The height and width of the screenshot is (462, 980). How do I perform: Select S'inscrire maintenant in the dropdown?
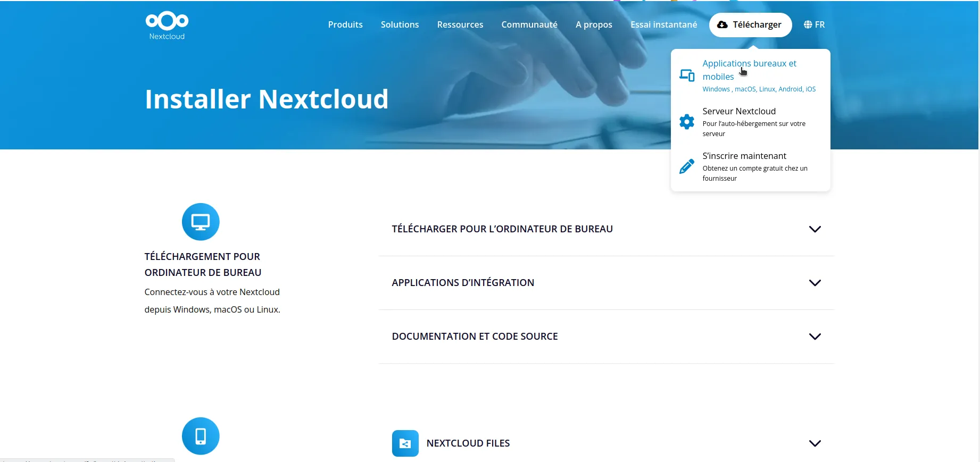click(744, 156)
